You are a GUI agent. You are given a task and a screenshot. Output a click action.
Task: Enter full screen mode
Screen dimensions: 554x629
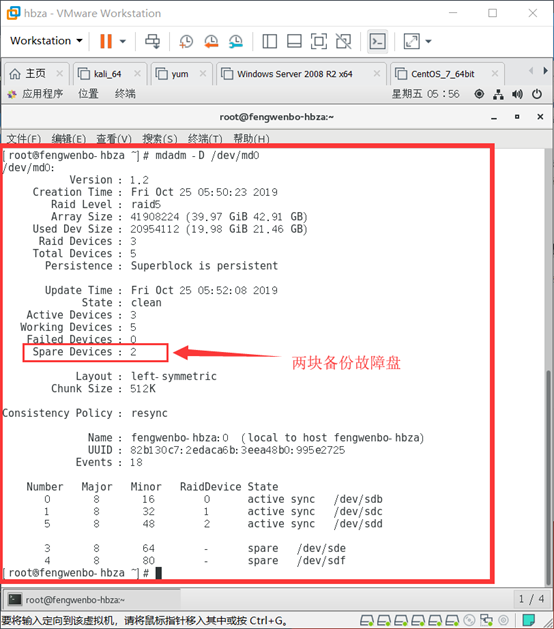[319, 41]
